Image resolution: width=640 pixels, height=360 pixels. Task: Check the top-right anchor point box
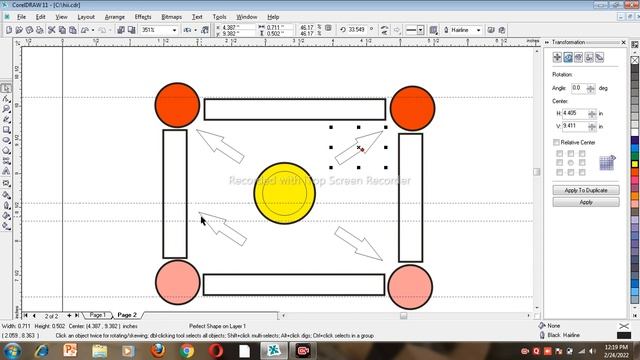582,153
